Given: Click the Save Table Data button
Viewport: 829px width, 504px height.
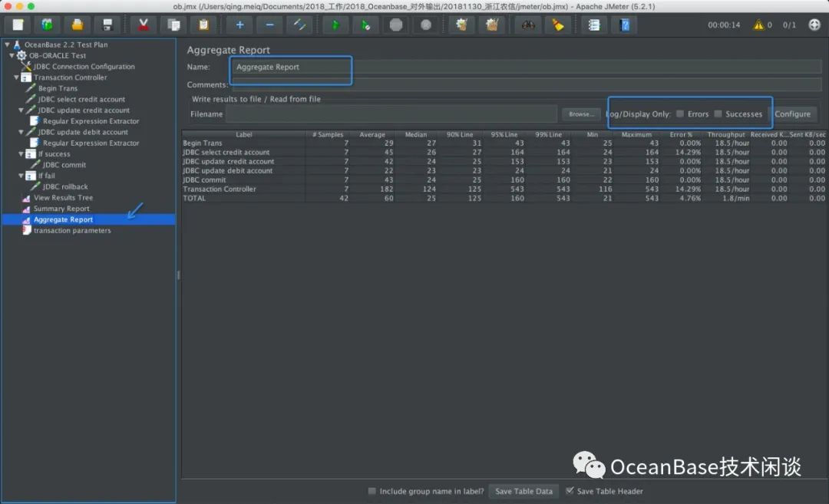Looking at the screenshot, I should (x=523, y=491).
